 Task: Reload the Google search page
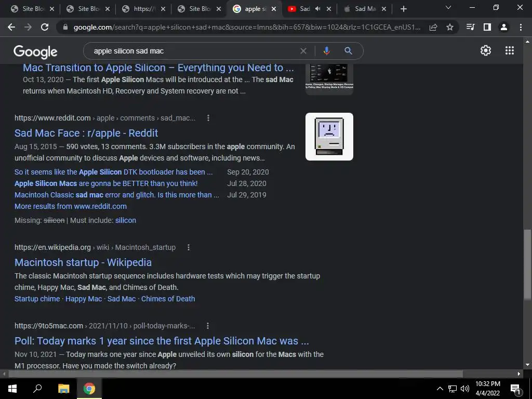click(45, 27)
